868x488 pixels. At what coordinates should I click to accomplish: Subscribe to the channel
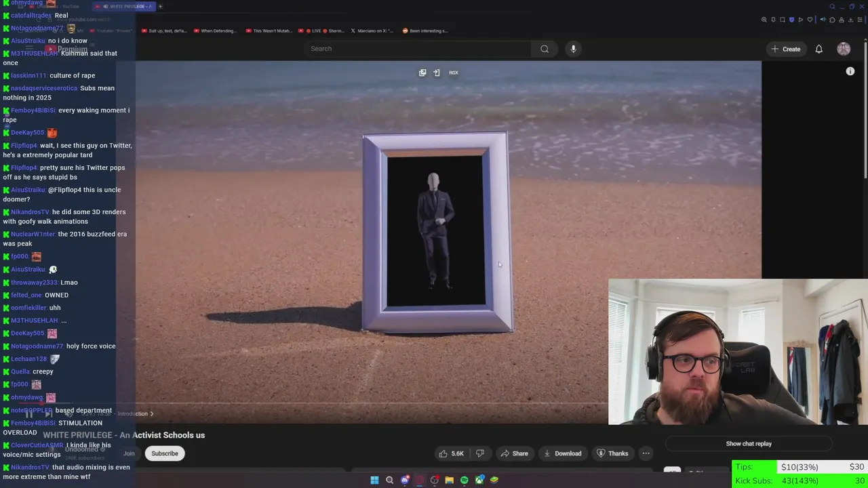pos(164,453)
